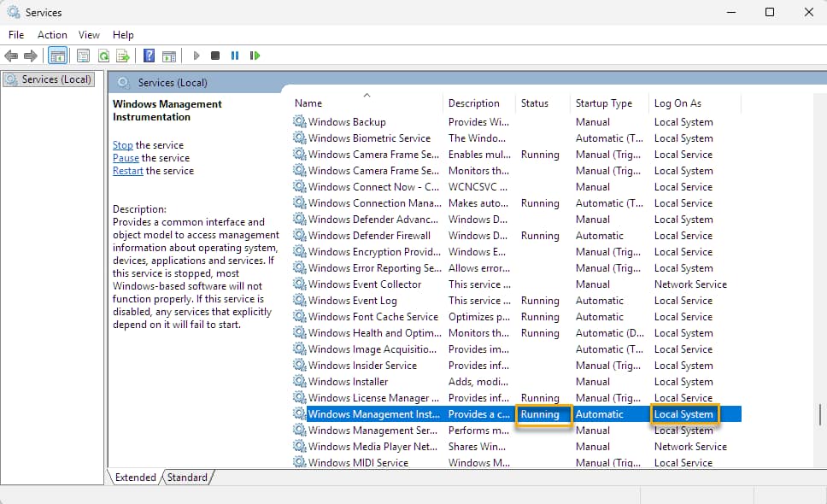Click the gear icon beside Windows Event Collector
This screenshot has width=827, height=504.
tap(300, 284)
